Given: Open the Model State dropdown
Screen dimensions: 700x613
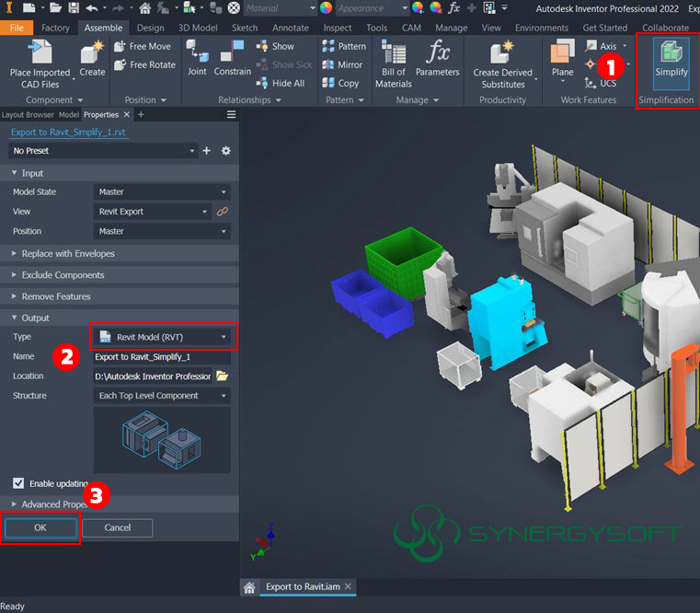Looking at the screenshot, I should (162, 191).
